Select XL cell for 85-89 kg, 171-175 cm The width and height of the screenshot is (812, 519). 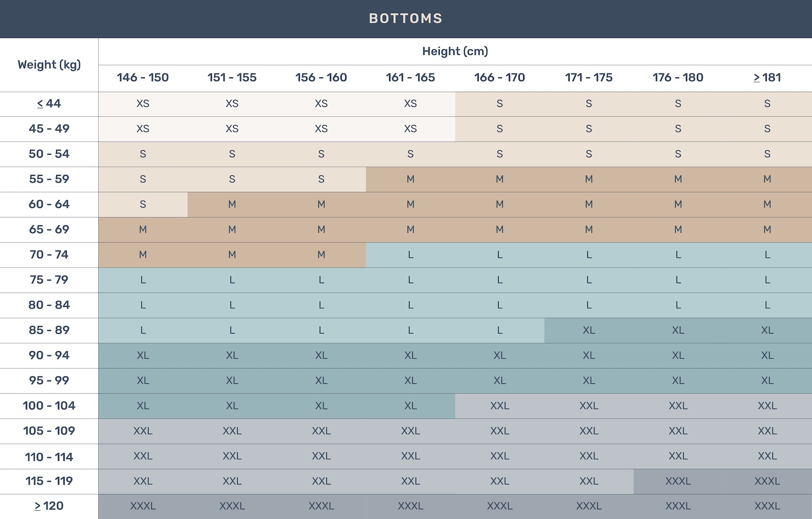point(589,330)
